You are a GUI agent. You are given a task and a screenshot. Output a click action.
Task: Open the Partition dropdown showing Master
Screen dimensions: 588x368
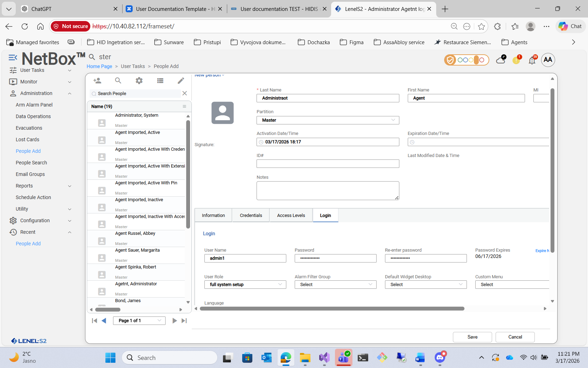(328, 120)
